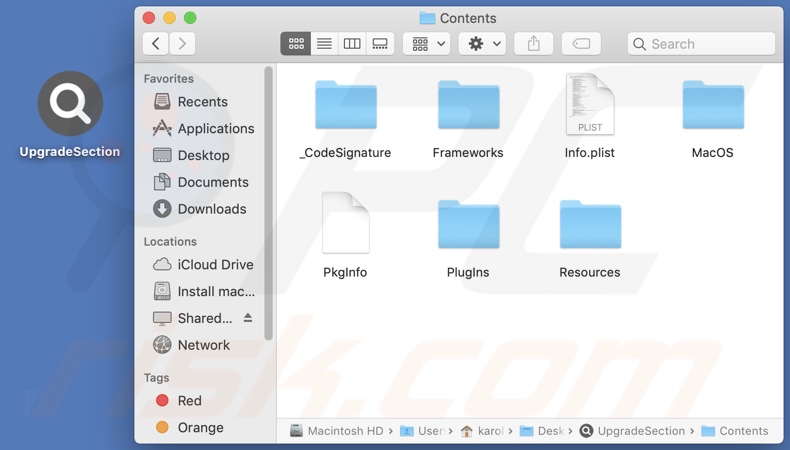Click the Share toolbar button
Screen dimensions: 790x450
click(534, 44)
